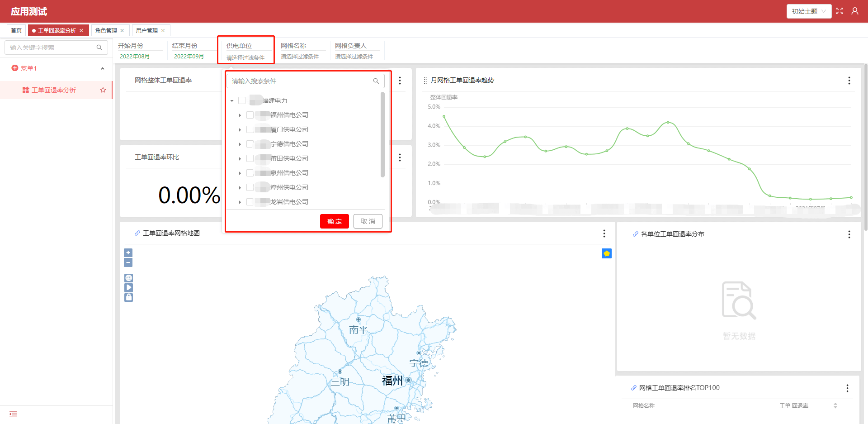Select the 泉州供电公司 checkbox
The height and width of the screenshot is (424, 868).
[x=250, y=173]
